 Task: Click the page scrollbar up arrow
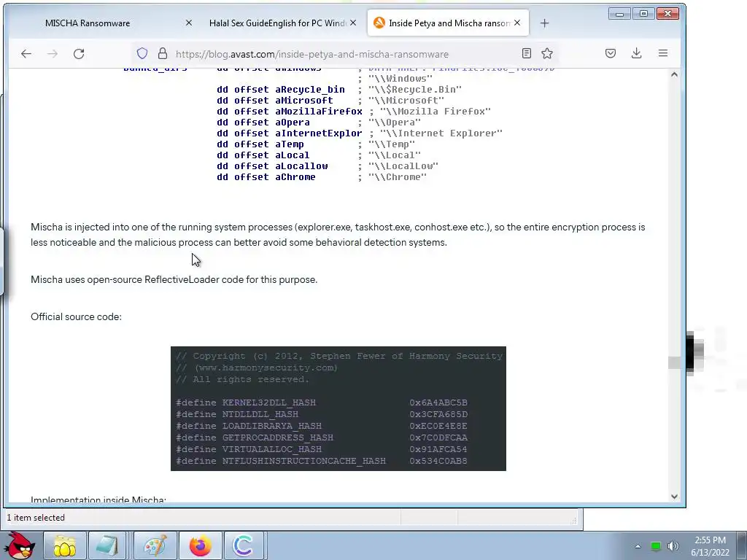pyautogui.click(x=674, y=74)
